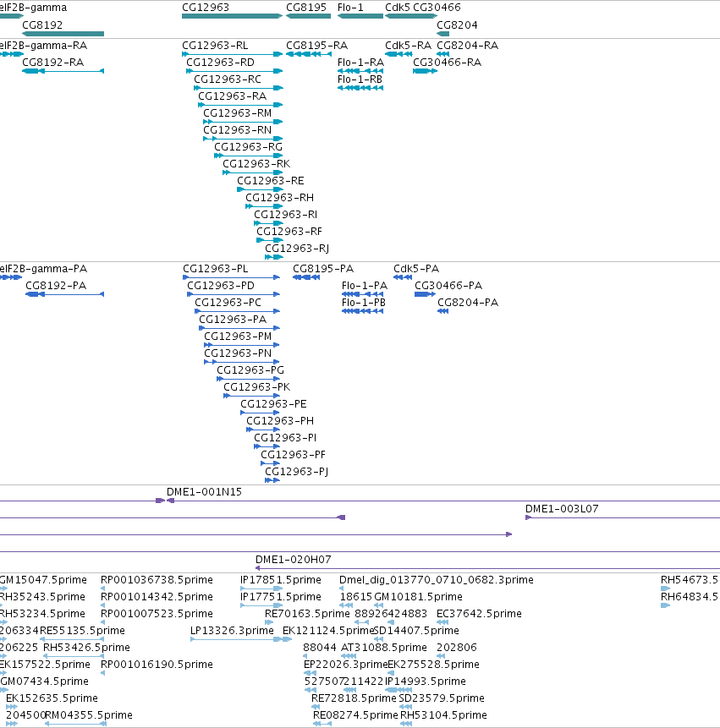Click the eIF2B-gamma-RA transcript

[12, 54]
